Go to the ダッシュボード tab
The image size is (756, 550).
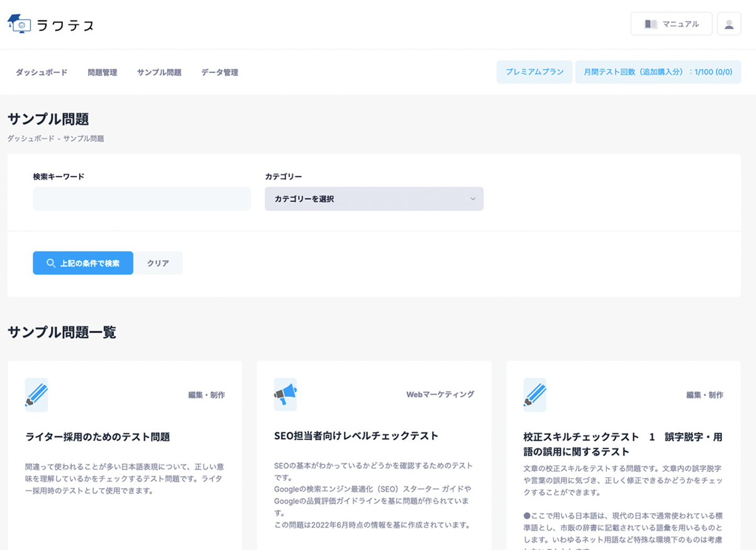point(41,72)
